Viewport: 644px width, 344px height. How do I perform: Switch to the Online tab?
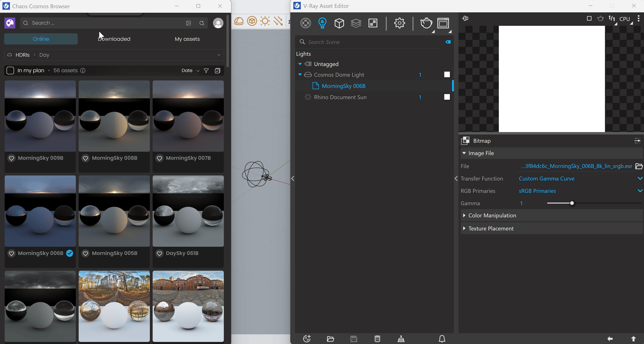41,39
